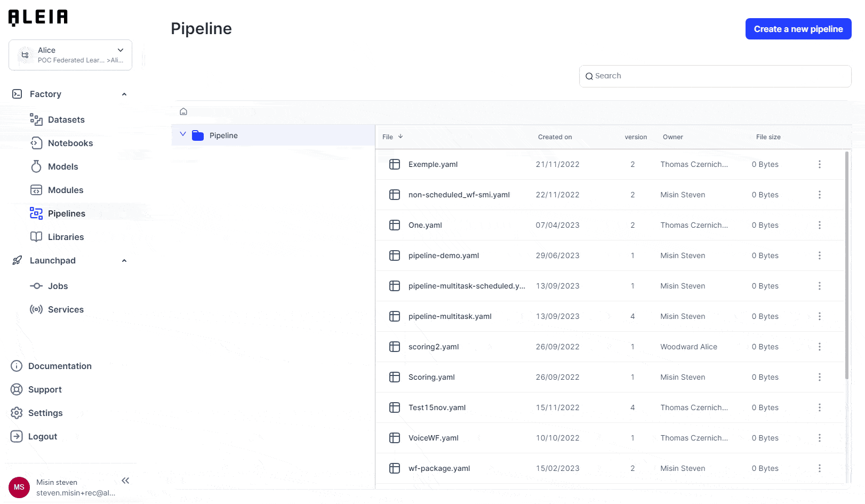Click the ALEIA logo
Viewport: 865px width, 504px height.
point(37,17)
